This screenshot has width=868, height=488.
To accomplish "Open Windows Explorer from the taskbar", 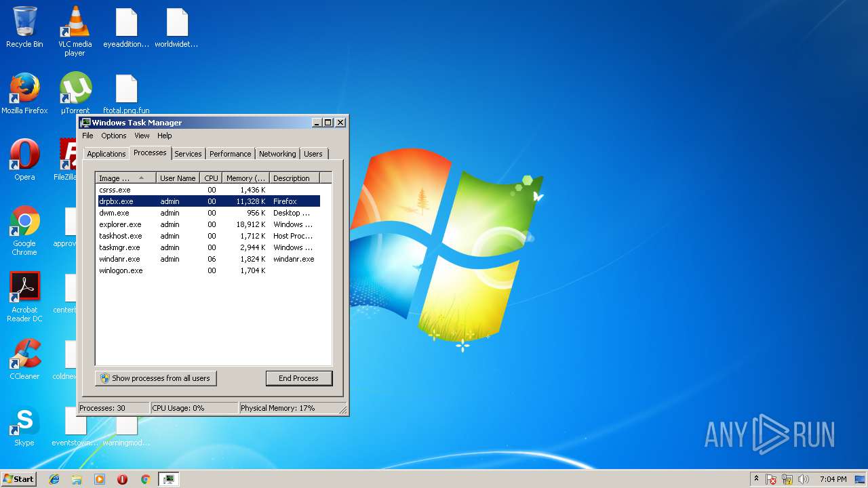I will click(77, 479).
